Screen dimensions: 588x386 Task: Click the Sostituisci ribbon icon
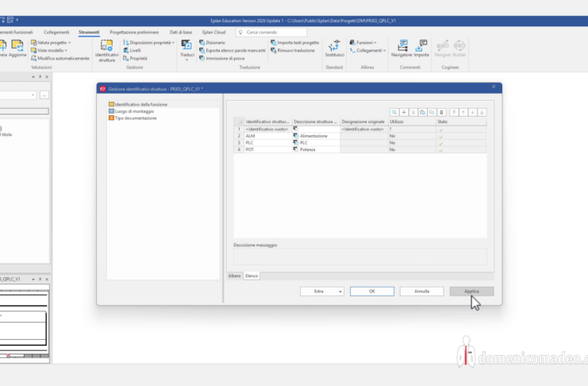tap(334, 49)
